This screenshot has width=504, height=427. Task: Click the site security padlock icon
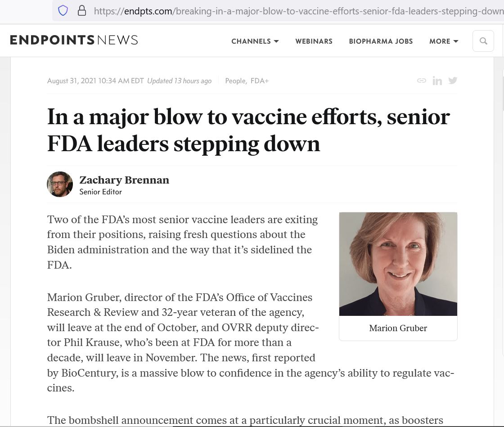pos(82,10)
